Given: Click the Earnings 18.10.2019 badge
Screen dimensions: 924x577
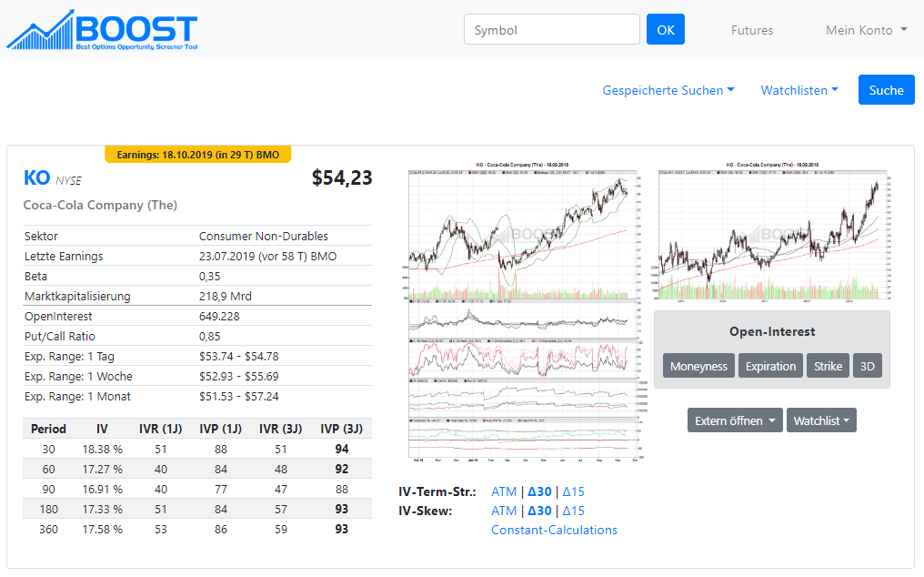Looking at the screenshot, I should [198, 155].
